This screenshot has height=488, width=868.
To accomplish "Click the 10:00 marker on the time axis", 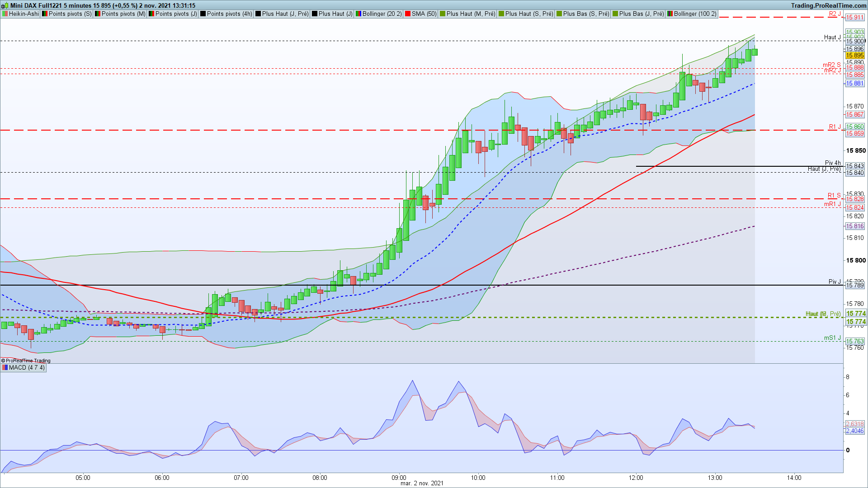I will point(478,478).
